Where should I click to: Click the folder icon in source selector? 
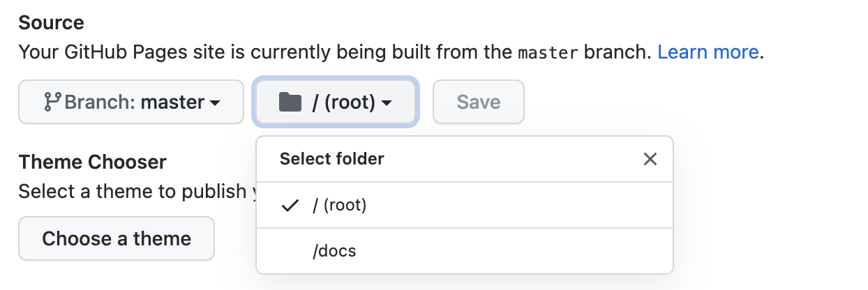tap(290, 102)
